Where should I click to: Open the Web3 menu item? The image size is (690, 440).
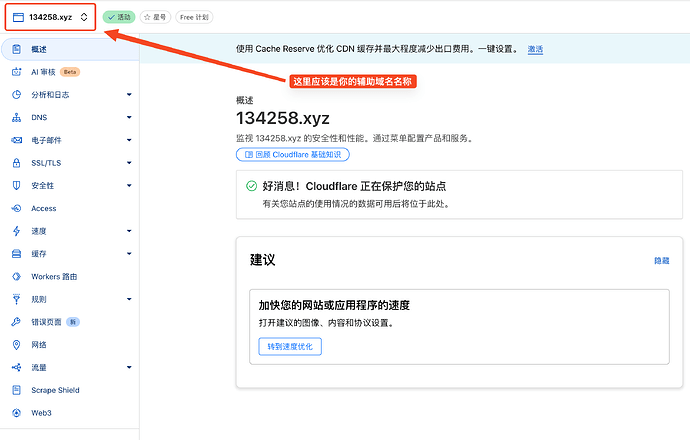click(x=70, y=413)
